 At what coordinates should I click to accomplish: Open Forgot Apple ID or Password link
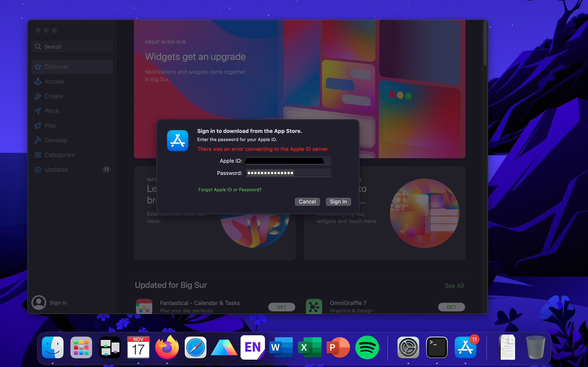pyautogui.click(x=230, y=190)
